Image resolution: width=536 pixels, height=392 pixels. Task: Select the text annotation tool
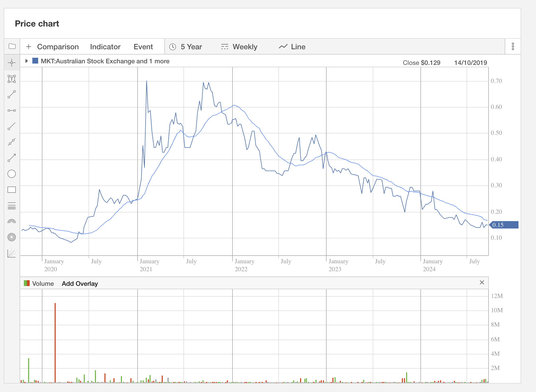coord(12,79)
